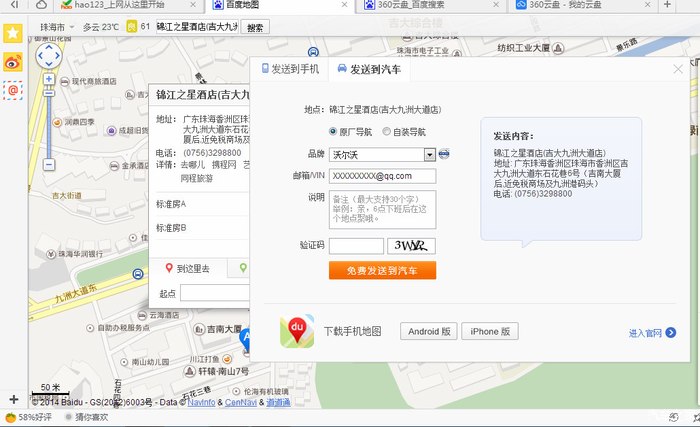
Task: Click the map pan direction control
Action: coord(48,56)
